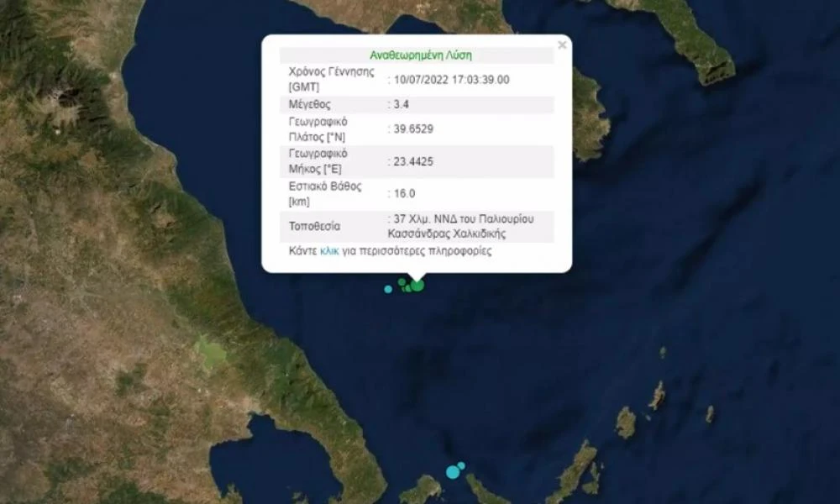Viewport: 840px width, 504px height.
Task: Click the origin time value 10/07/2022 17:03:39.00
Action: (x=452, y=80)
